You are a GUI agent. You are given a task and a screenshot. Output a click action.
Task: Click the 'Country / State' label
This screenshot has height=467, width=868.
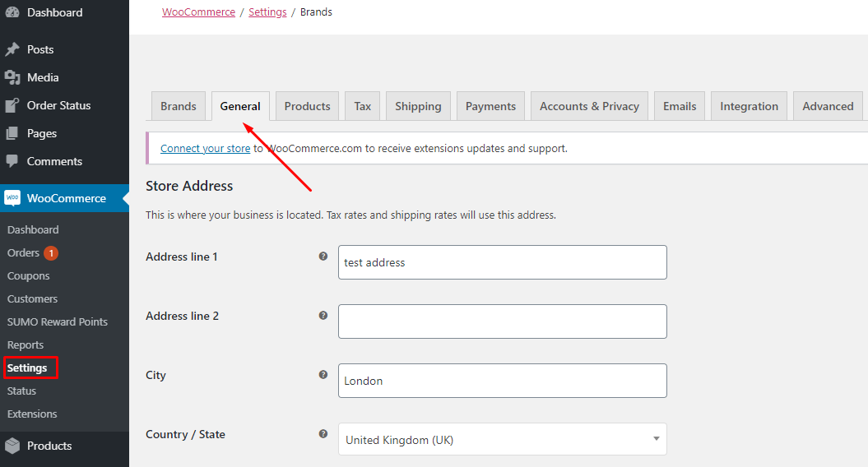click(185, 434)
